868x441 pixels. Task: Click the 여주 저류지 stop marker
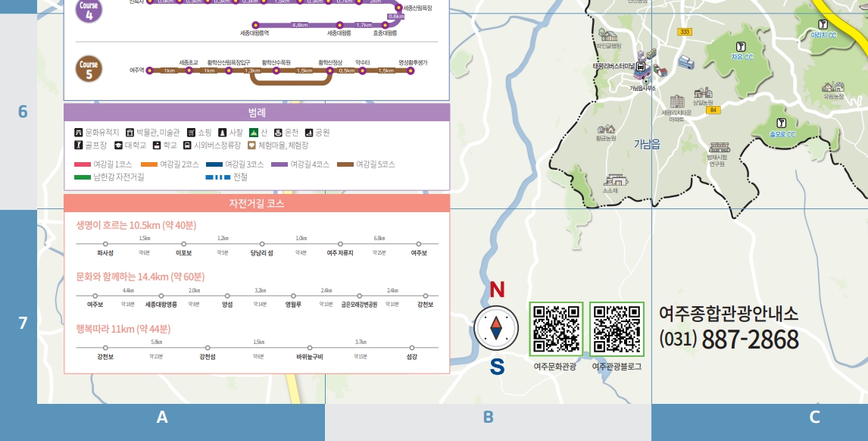[340, 244]
